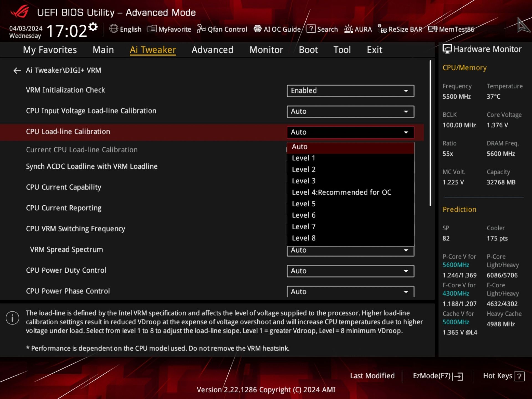
Task: Collapse CPU Load-line Calibration dropdown
Action: click(351, 132)
